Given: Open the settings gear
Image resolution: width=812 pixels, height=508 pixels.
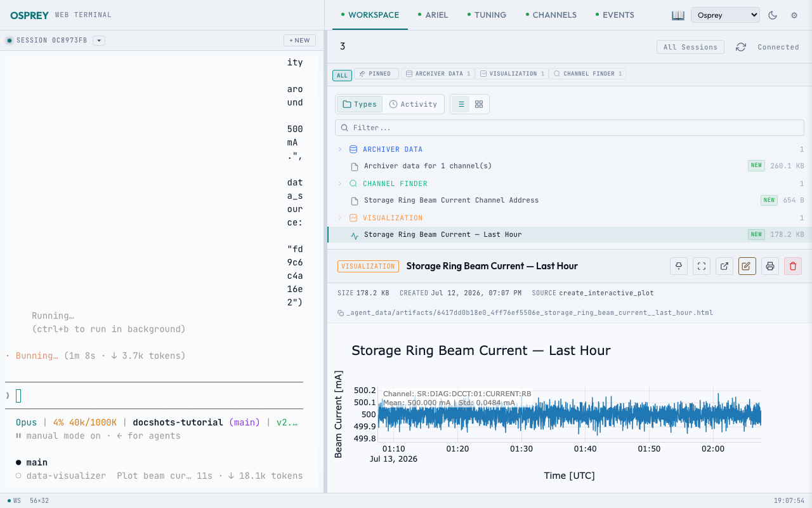Looking at the screenshot, I should (x=794, y=15).
